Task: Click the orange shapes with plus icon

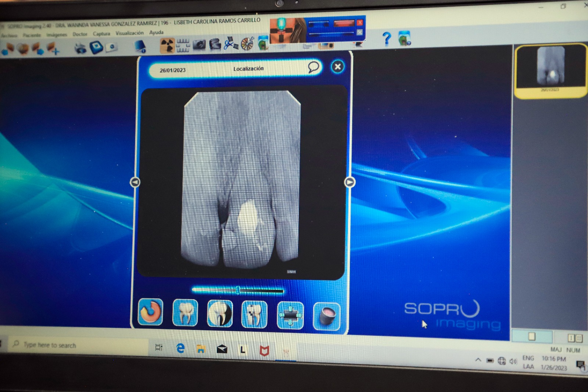Action: pyautogui.click(x=54, y=48)
